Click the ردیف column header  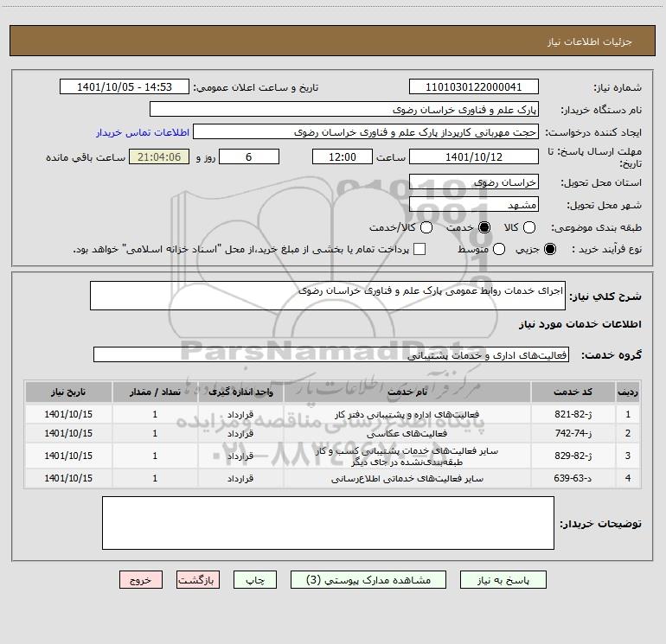pos(627,392)
